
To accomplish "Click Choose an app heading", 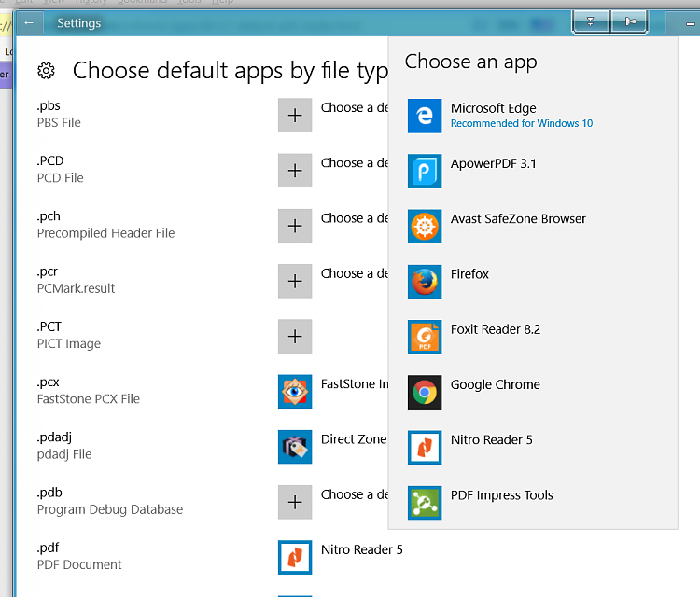I will pyautogui.click(x=471, y=62).
